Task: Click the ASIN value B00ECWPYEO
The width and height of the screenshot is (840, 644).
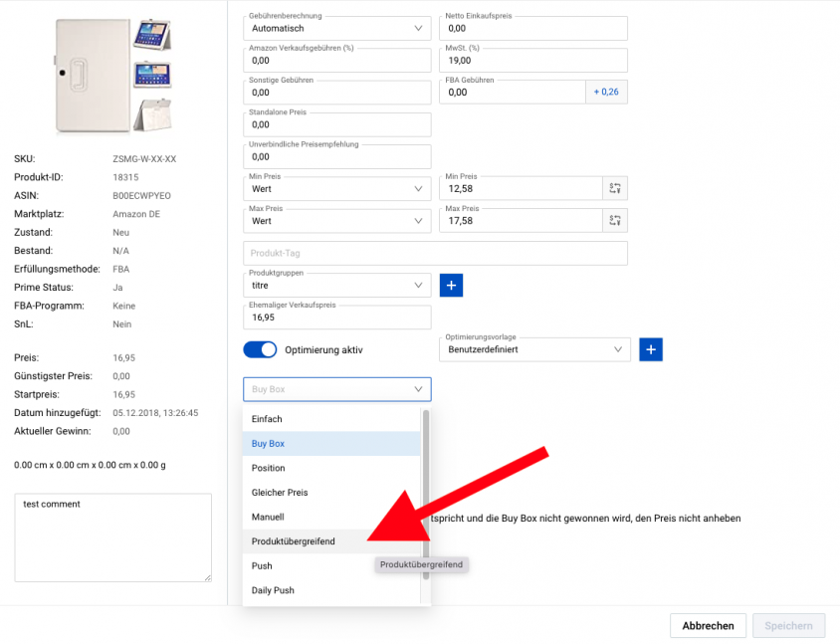Action: pyautogui.click(x=141, y=195)
